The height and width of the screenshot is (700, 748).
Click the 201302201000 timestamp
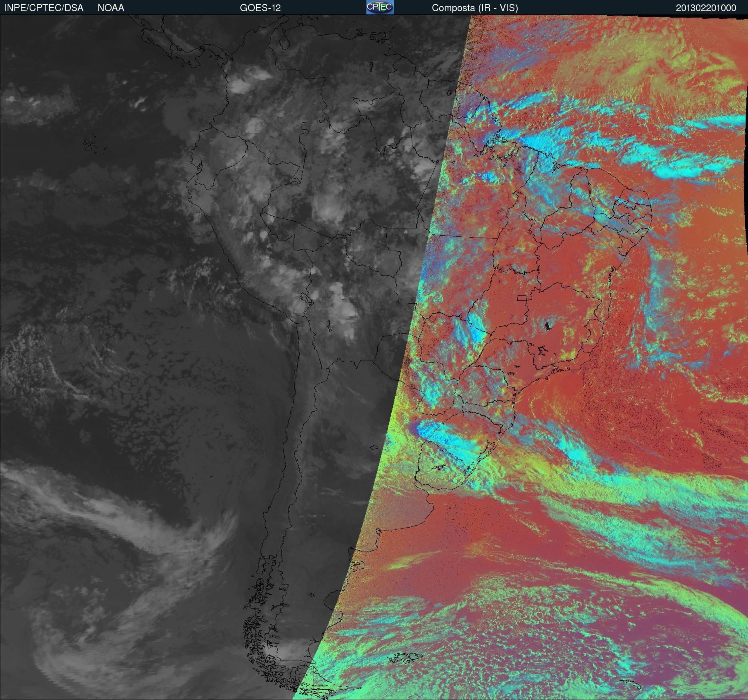tap(706, 8)
